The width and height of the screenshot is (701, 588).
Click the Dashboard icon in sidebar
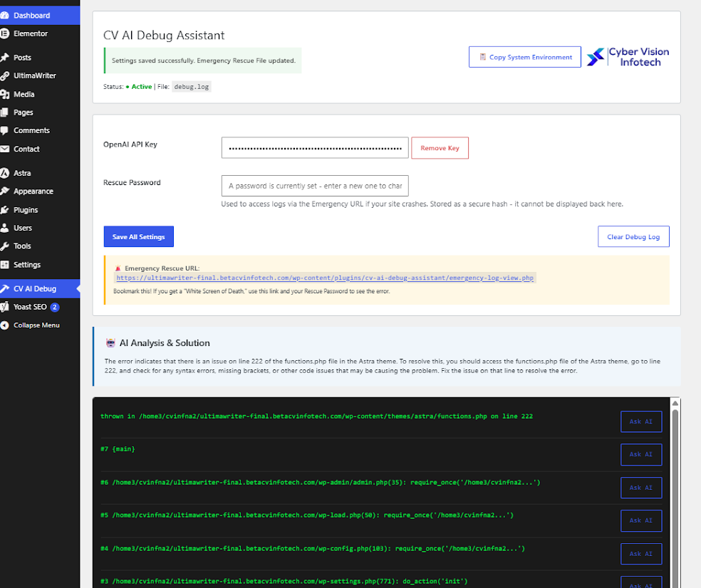4,15
